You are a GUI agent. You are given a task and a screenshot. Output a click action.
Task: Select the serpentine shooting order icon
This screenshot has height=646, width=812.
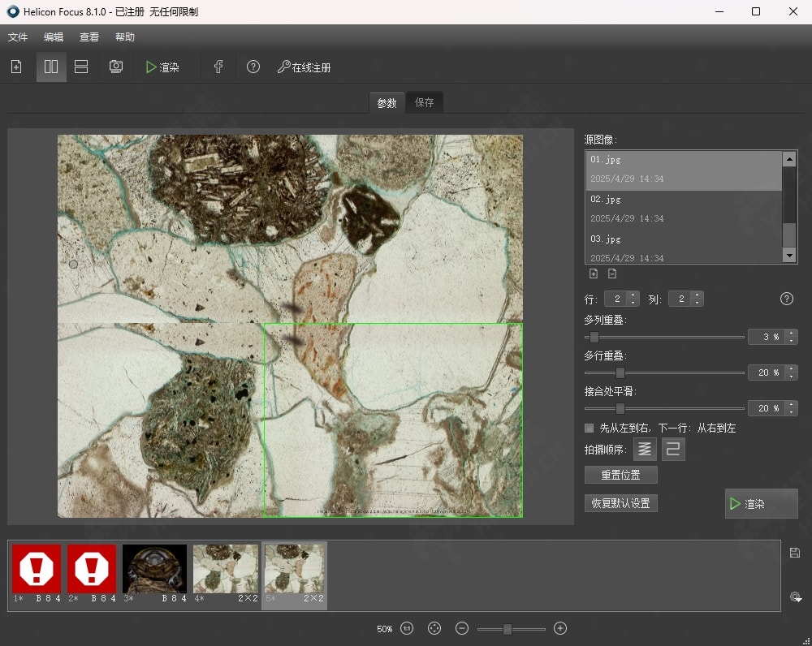(674, 449)
